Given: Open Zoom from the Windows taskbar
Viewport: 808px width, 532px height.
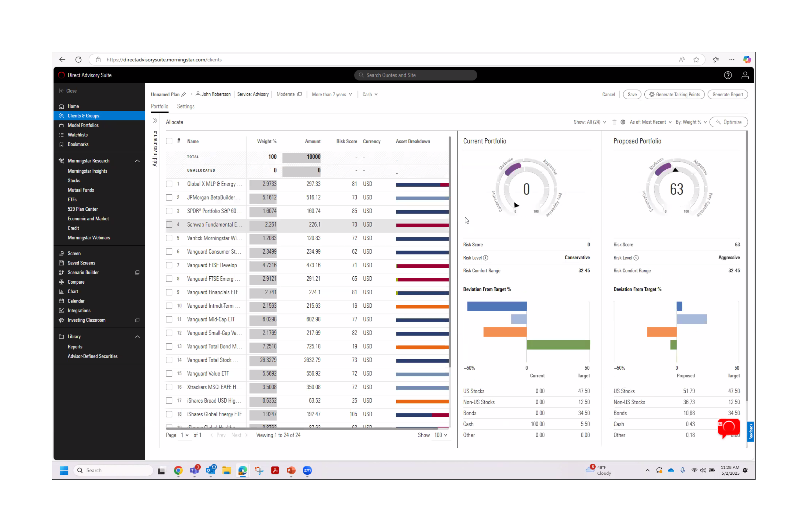Looking at the screenshot, I should point(307,470).
